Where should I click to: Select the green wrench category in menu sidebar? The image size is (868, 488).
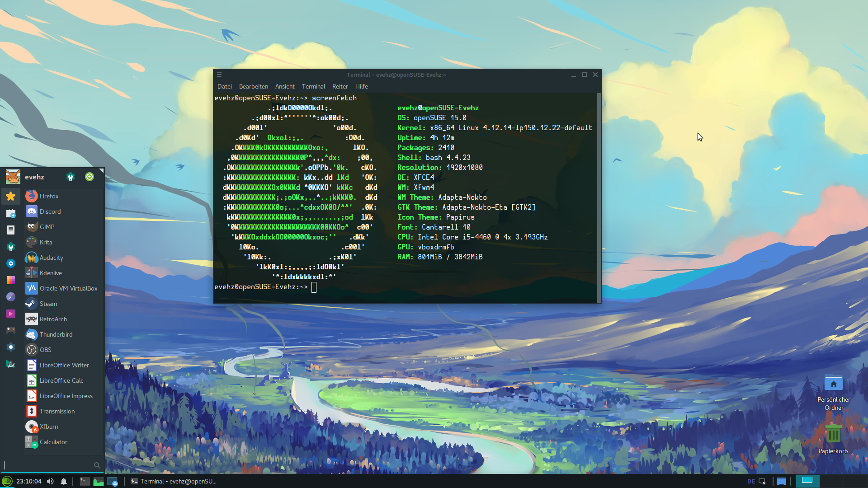(x=11, y=247)
